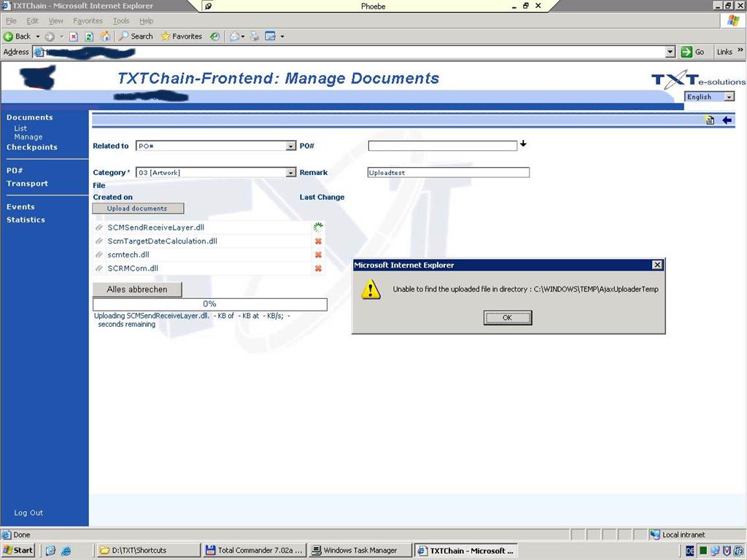Click the Remark field containing Uploadtest
Screen dimensions: 747x560
(x=449, y=172)
